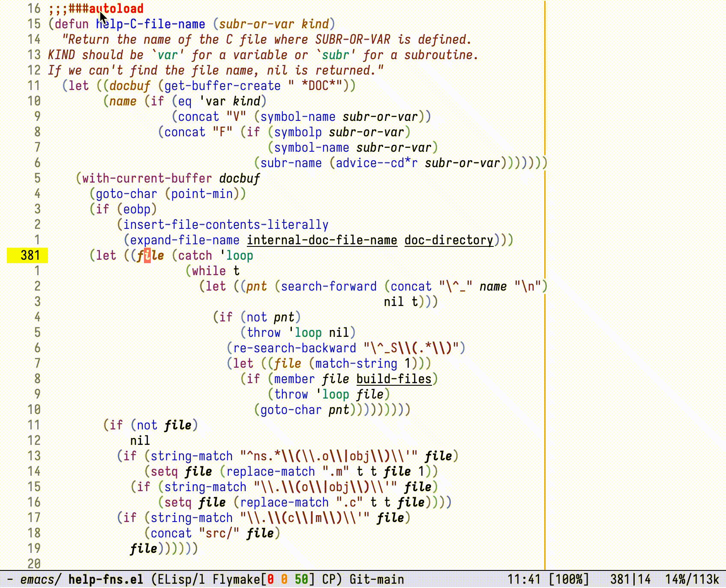
Task: Click re-search-backward function call
Action: tap(294, 348)
